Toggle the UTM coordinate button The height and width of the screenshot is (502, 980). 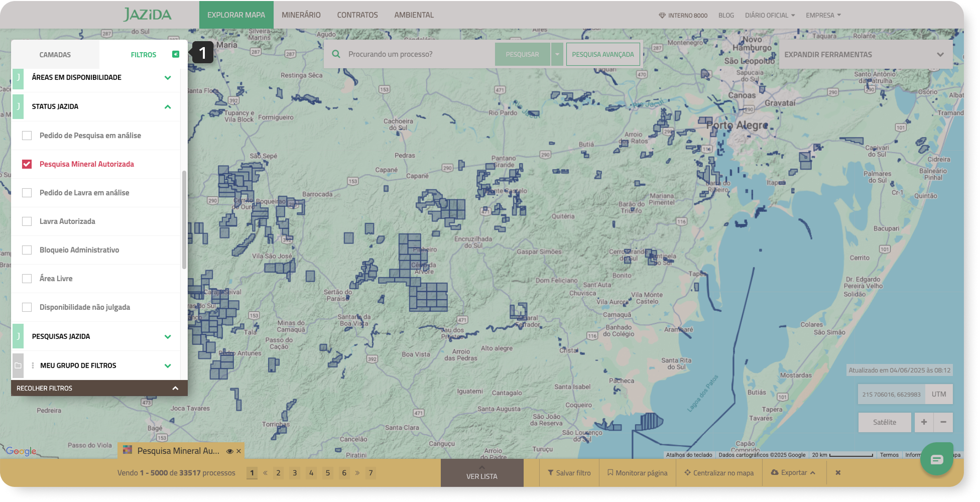(x=939, y=394)
